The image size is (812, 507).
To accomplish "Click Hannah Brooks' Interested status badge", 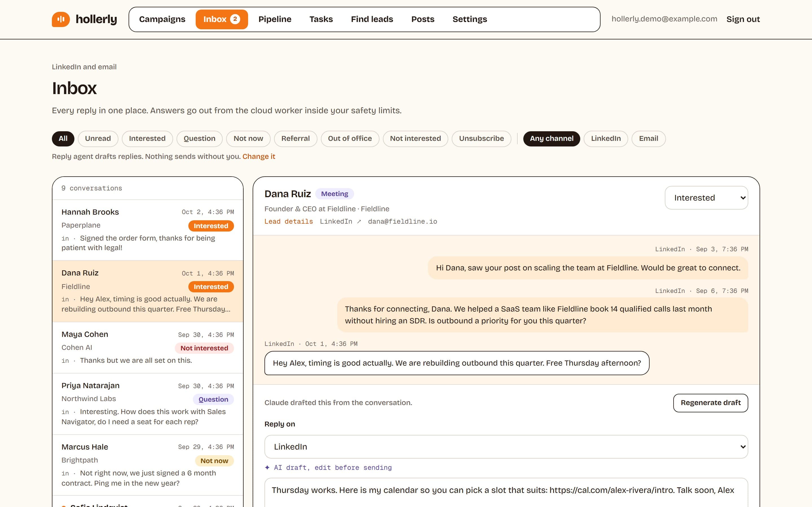I will pos(211,226).
